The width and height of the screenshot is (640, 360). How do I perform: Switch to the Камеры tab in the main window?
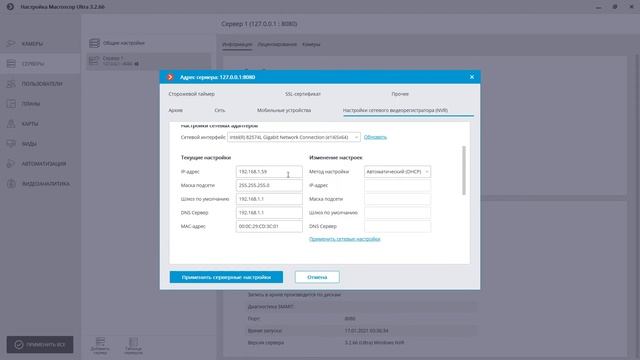311,44
